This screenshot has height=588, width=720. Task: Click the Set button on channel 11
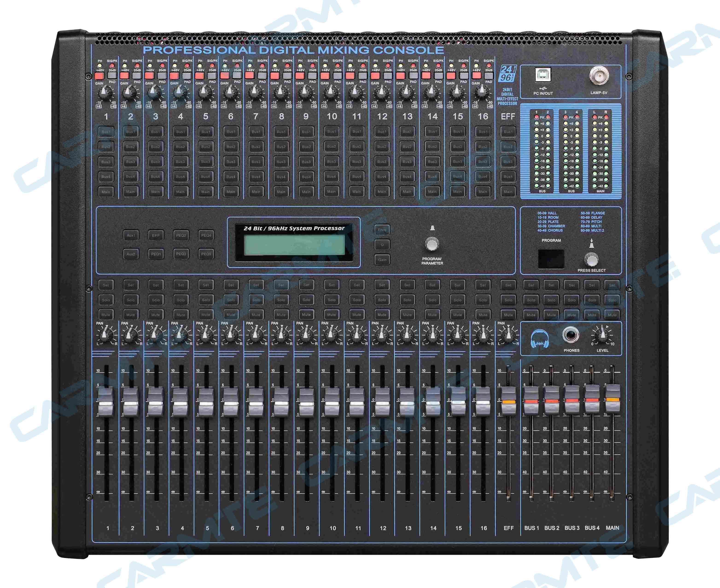coord(357,285)
